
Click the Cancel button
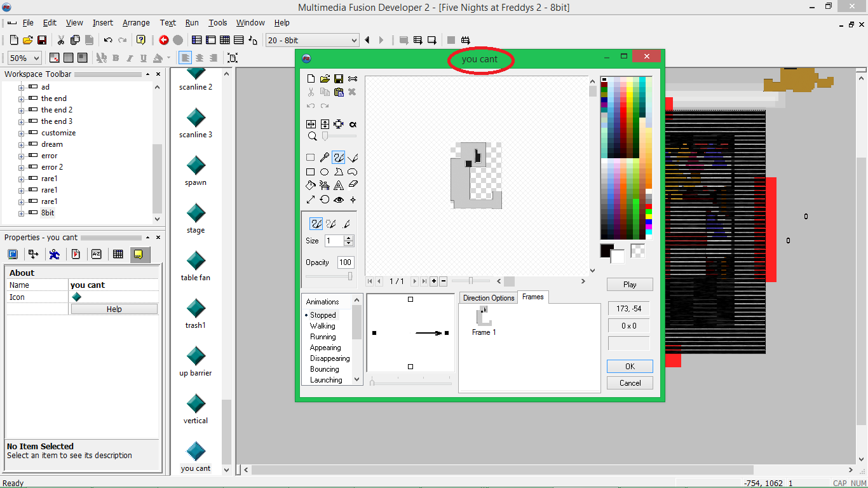tap(630, 383)
